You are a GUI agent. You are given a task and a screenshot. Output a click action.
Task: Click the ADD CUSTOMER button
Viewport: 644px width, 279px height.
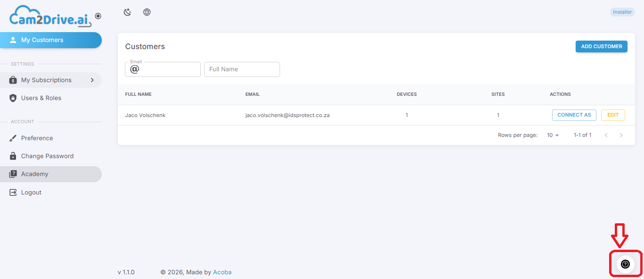click(x=602, y=46)
